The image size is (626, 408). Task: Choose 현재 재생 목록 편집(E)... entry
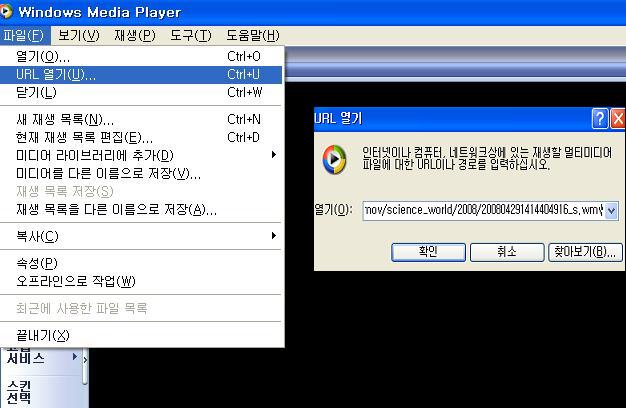141,137
